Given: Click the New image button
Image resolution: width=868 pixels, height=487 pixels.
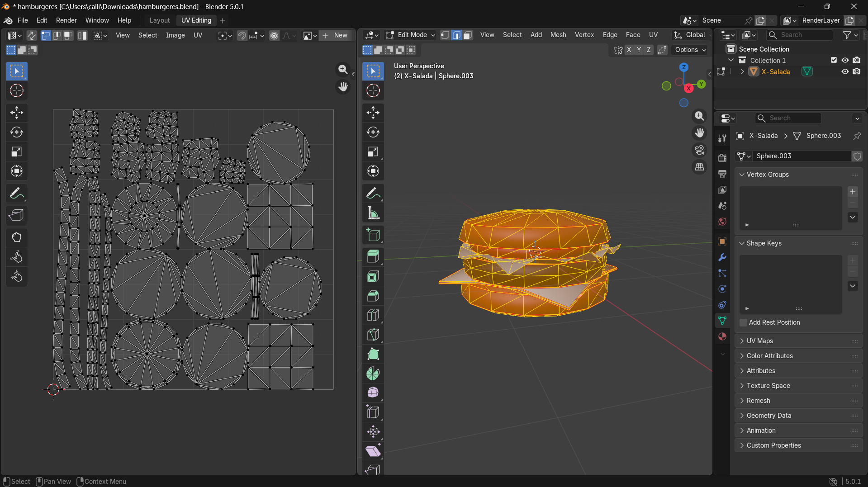Looking at the screenshot, I should [x=335, y=35].
